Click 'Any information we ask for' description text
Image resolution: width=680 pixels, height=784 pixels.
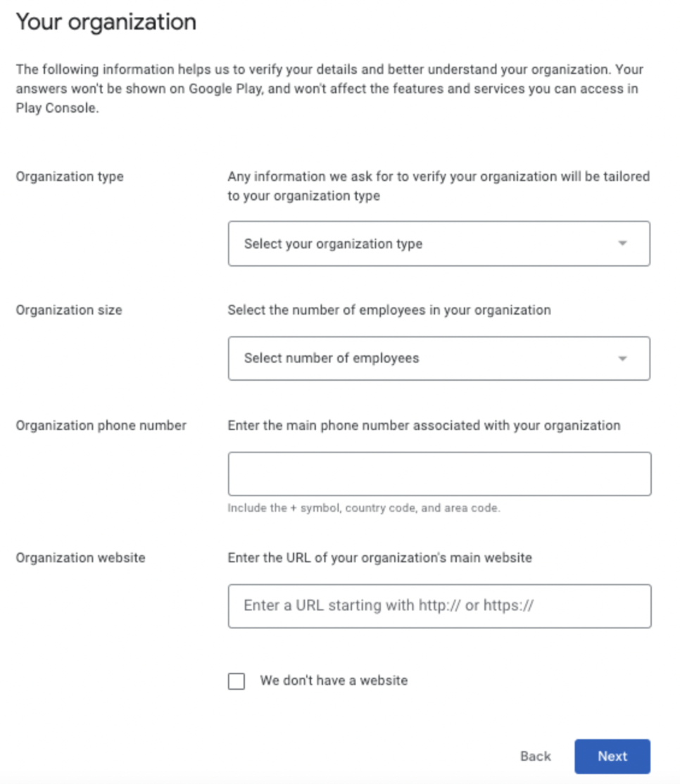pos(439,186)
